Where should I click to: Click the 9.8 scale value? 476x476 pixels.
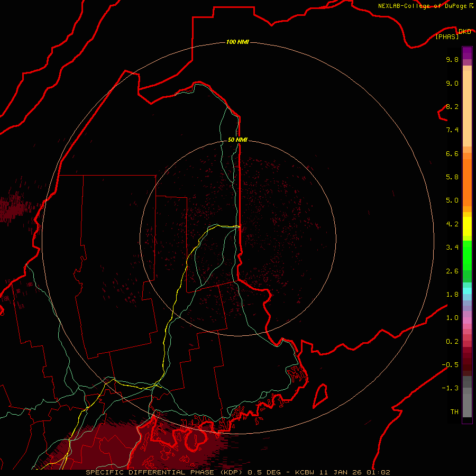click(x=452, y=59)
